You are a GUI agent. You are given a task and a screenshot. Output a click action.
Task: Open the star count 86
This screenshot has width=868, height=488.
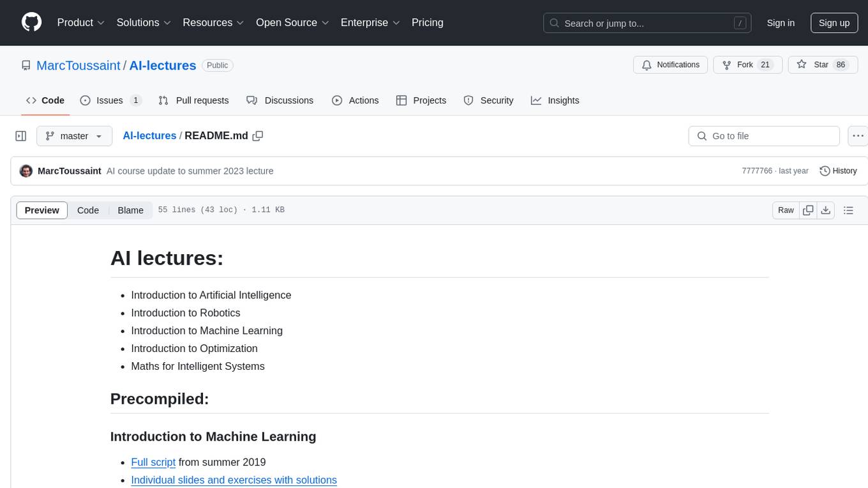(x=841, y=65)
